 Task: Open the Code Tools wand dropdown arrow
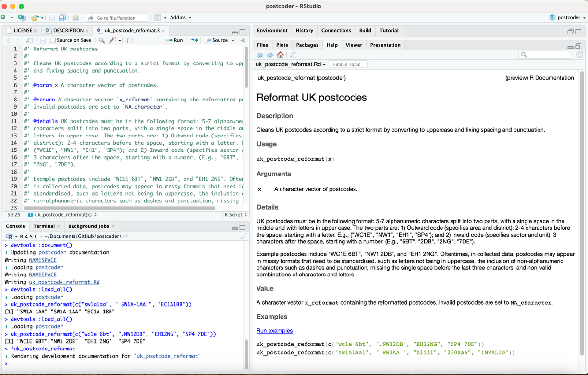[120, 40]
